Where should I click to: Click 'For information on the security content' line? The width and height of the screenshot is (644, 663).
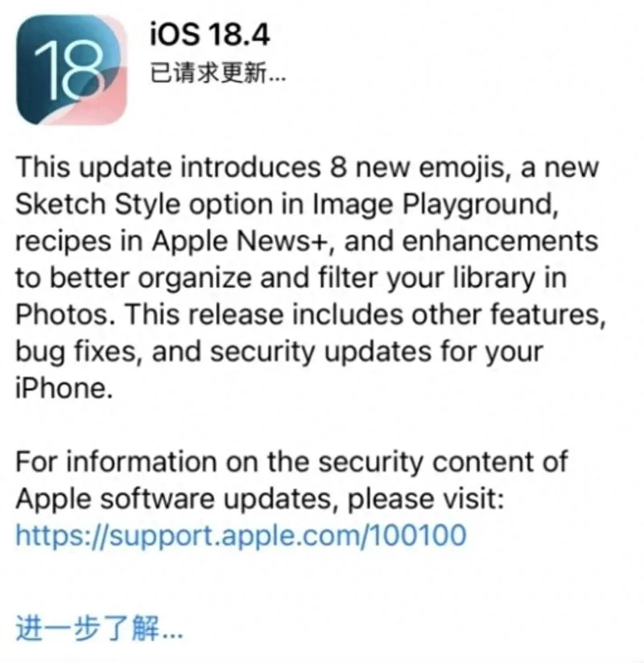tap(291, 462)
